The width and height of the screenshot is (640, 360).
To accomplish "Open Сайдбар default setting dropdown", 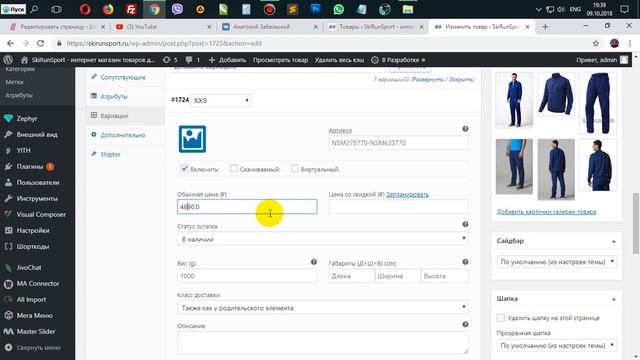I will pos(557,262).
